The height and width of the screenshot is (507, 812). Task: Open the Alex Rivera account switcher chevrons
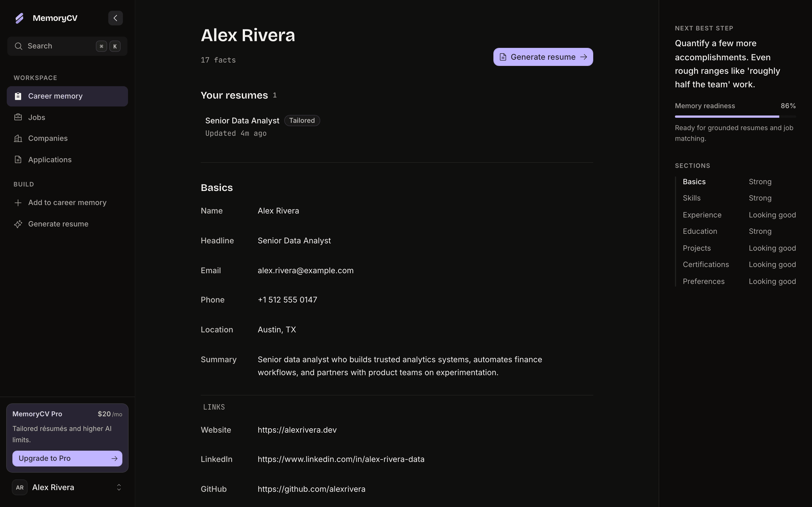tap(119, 488)
